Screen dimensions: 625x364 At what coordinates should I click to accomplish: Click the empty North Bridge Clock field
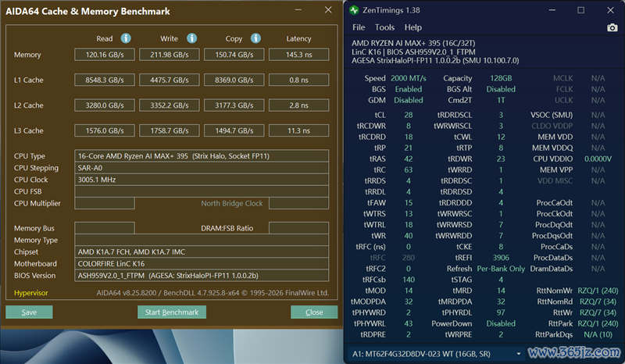299,203
